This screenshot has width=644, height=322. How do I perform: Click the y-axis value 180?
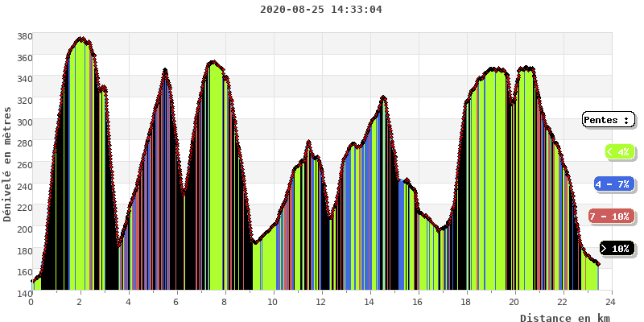coord(24,250)
